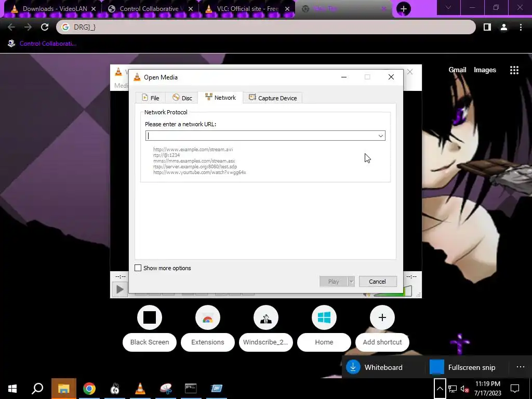Open the Capture Device tab
Screen dimensions: 532x399
point(273,98)
